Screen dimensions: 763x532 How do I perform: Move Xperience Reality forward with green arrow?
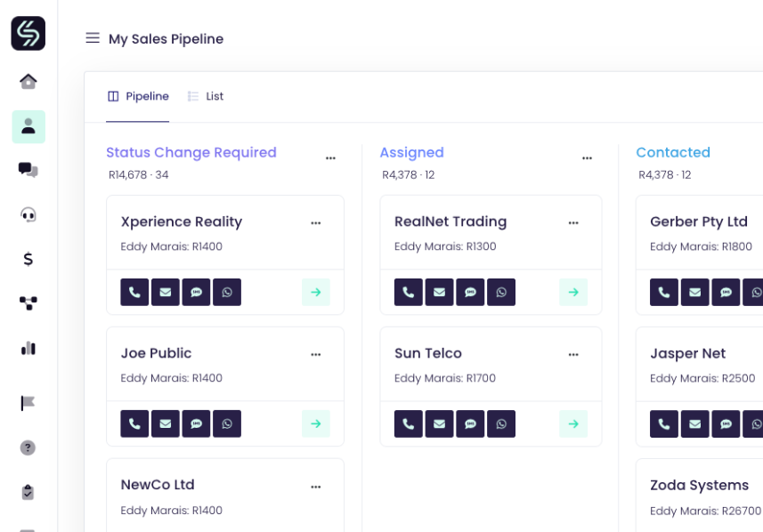point(315,292)
